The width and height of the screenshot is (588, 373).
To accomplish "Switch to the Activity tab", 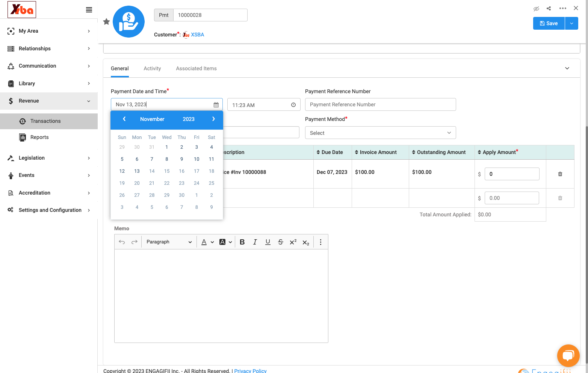I will 152,68.
